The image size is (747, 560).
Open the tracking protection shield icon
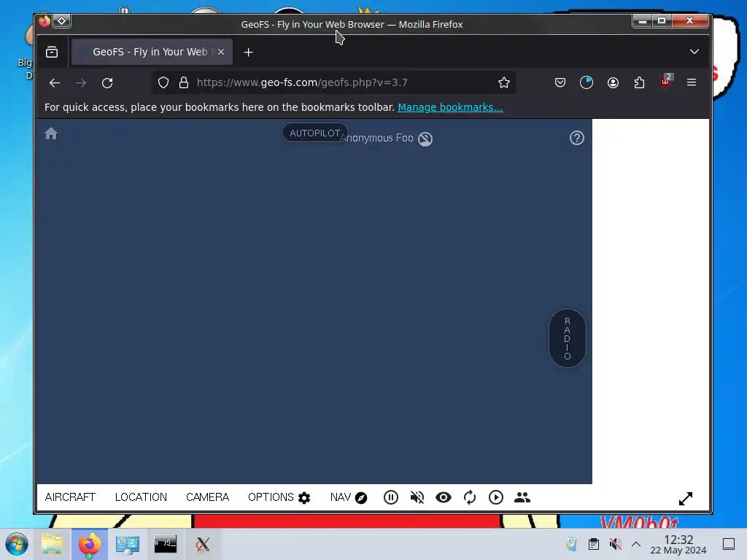pyautogui.click(x=163, y=83)
